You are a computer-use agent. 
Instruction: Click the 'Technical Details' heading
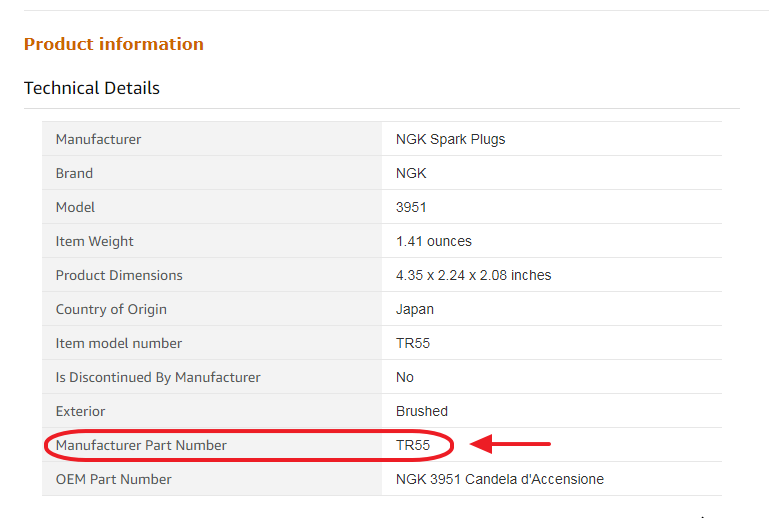[x=92, y=88]
